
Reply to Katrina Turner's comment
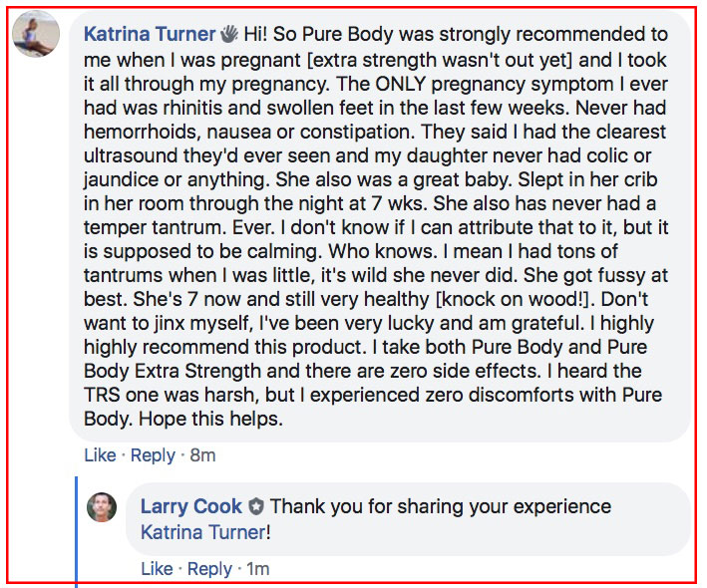pos(153,455)
